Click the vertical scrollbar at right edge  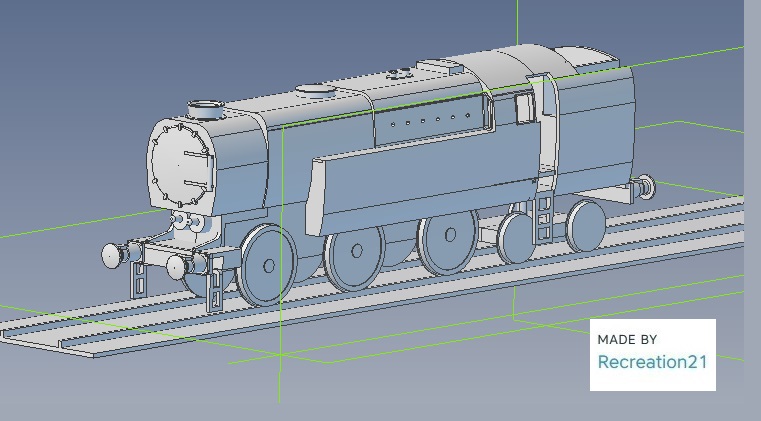[x=752, y=200]
